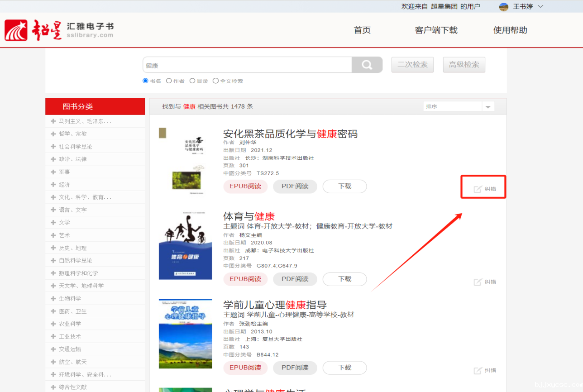Viewport: 583px width, 392px height.
Task: Click EPUB阅读 for 学前儿童心理健康指导
Action: [245, 368]
